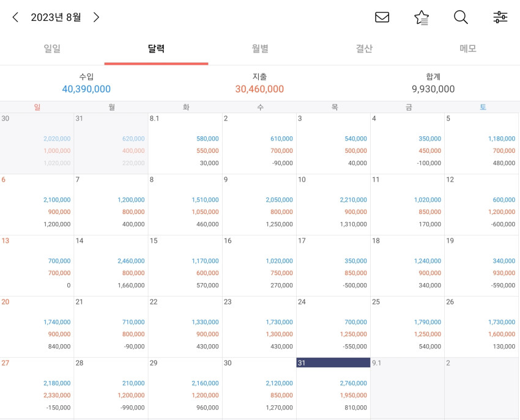Open the 2023년 8월 month picker
This screenshot has height=420, width=520.
(x=56, y=17)
